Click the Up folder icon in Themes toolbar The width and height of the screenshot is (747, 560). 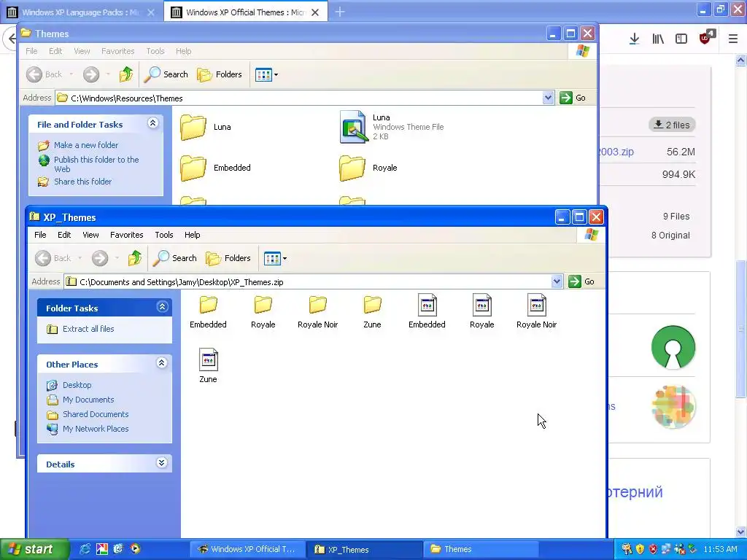126,74
